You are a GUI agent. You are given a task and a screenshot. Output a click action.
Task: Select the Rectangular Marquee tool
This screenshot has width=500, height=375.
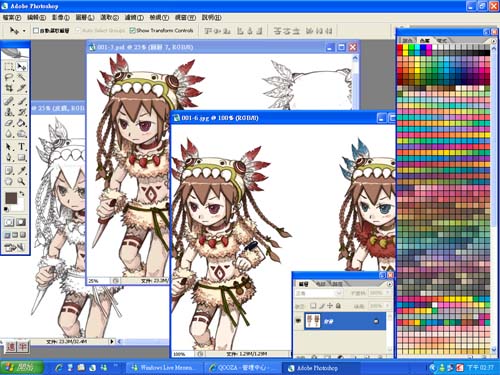tap(9, 67)
